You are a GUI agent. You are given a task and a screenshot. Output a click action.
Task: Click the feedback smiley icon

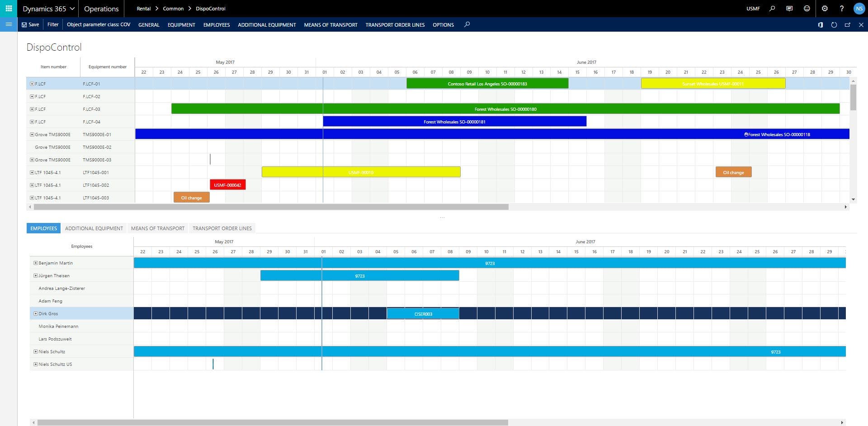click(807, 9)
